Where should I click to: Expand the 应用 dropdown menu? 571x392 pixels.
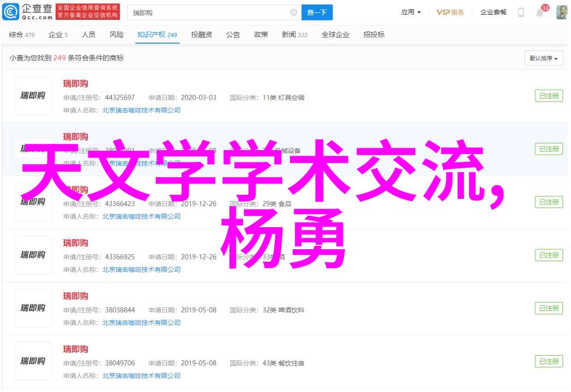(411, 12)
